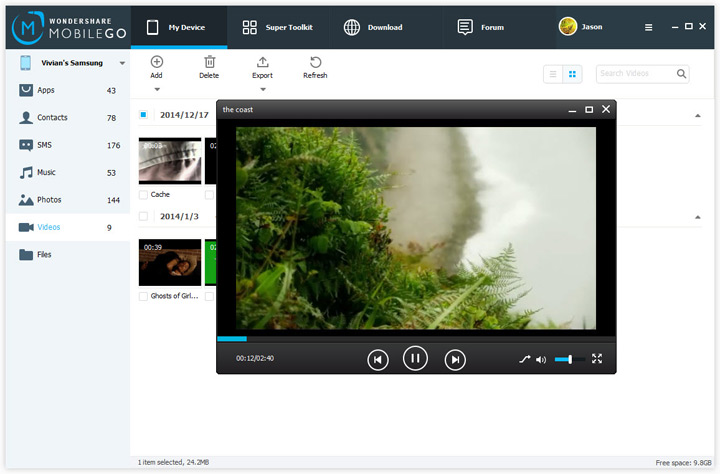This screenshot has width=720, height=474.
Task: Switch to list view
Action: (553, 74)
